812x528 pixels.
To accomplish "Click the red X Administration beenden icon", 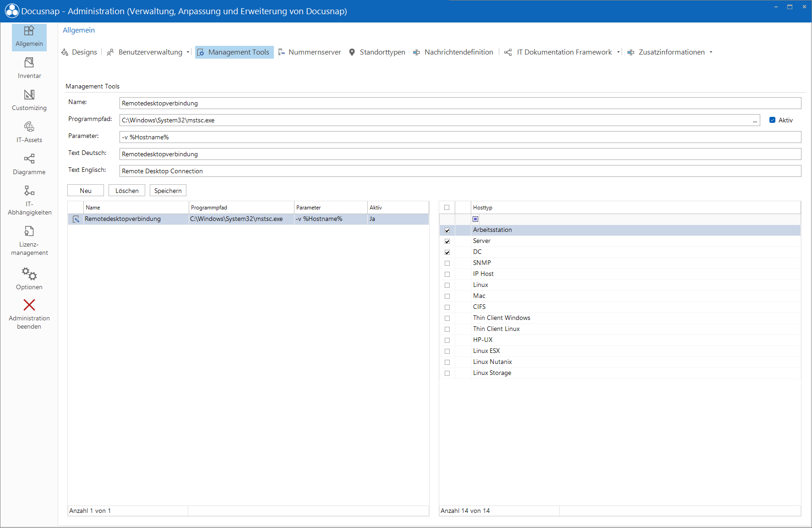I will point(29,305).
